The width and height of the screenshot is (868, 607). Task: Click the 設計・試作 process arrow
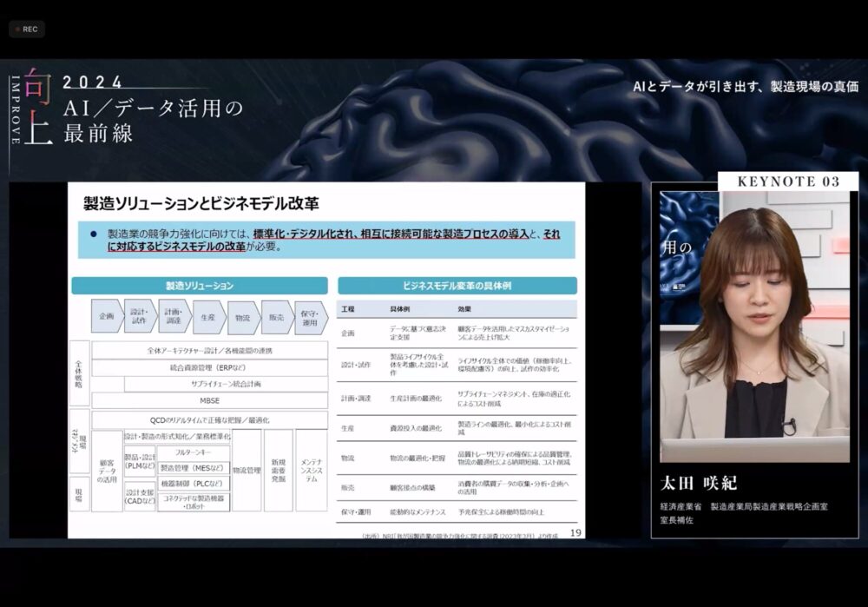click(140, 317)
